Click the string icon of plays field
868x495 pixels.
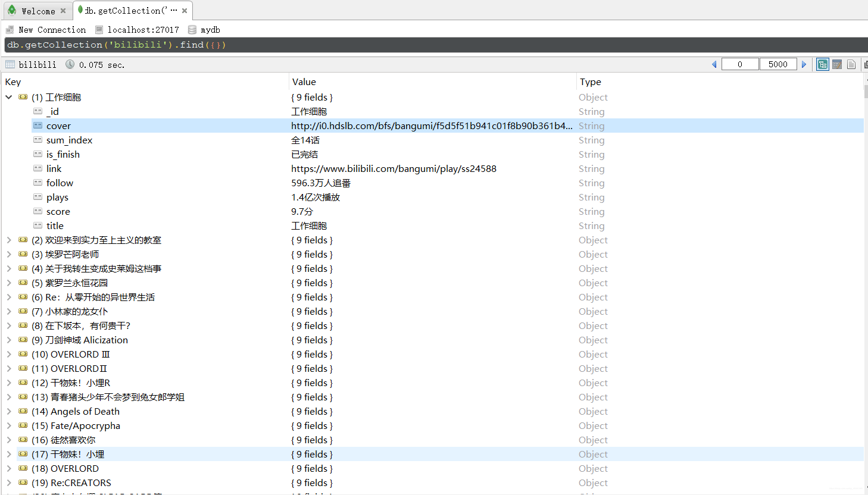click(x=38, y=197)
